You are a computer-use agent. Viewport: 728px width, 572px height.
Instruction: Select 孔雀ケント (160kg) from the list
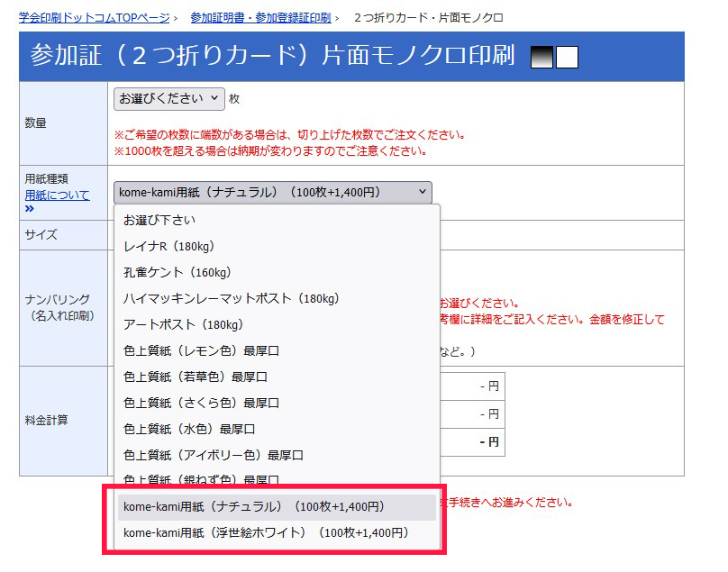click(177, 272)
